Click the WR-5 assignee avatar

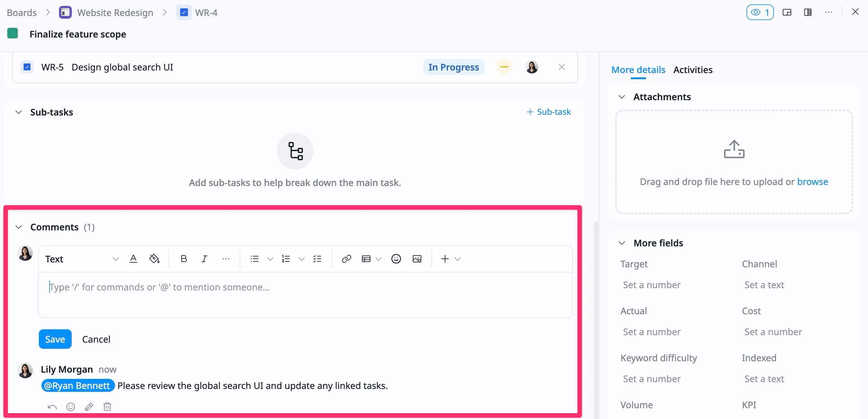[x=532, y=67]
